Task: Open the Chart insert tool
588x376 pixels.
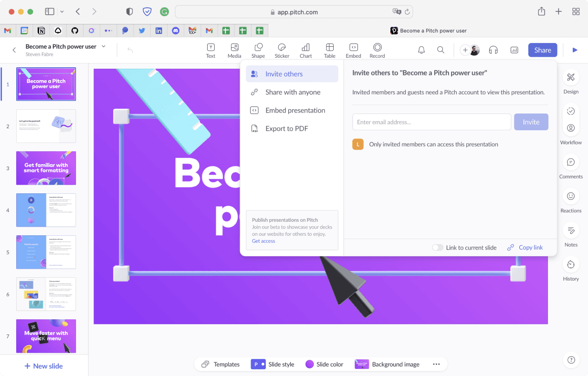Action: click(305, 50)
